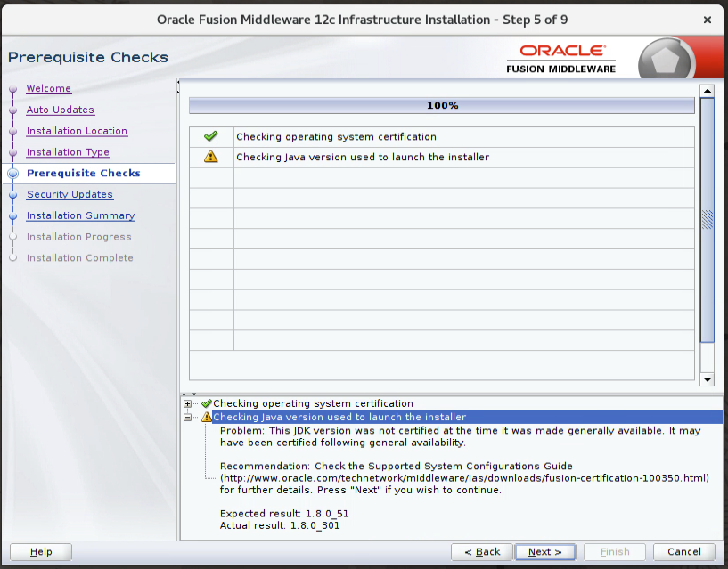Screen dimensions: 728x569
Task: Click the vertical scrollbar thumb
Action: [x=708, y=220]
